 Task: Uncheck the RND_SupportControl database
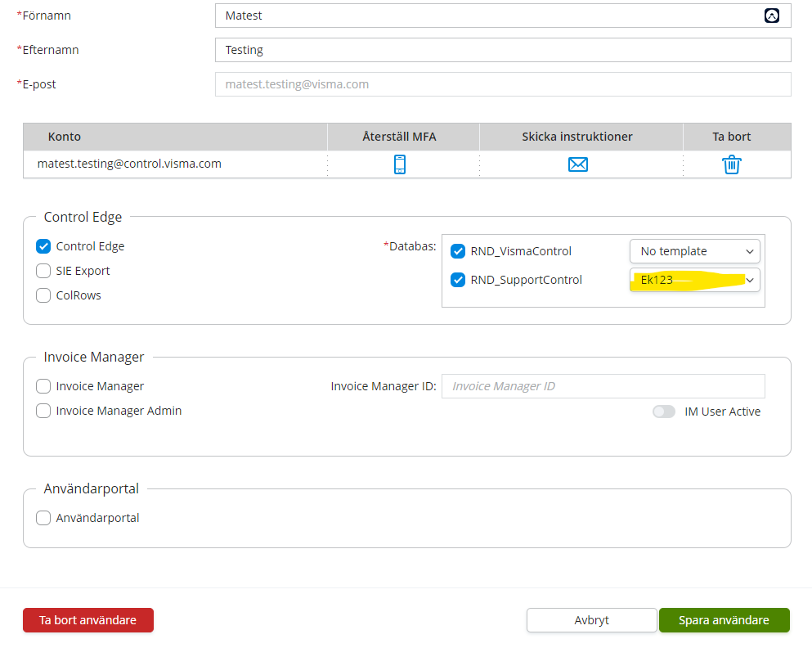pos(458,280)
